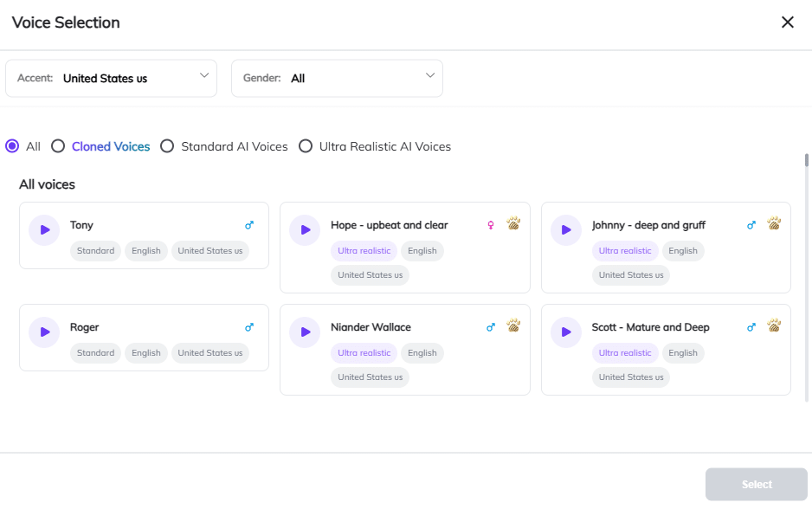Open the Gender dropdown
The image size is (812, 509).
337,78
